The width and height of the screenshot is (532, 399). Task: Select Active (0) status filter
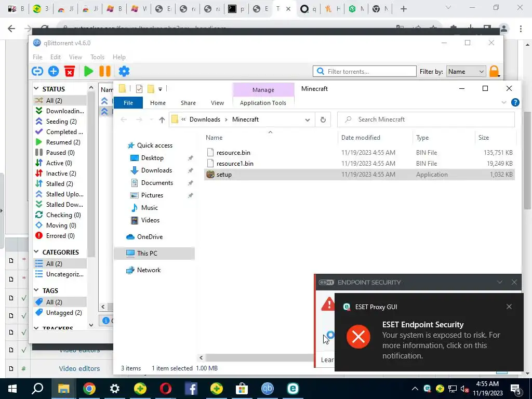coord(54,163)
